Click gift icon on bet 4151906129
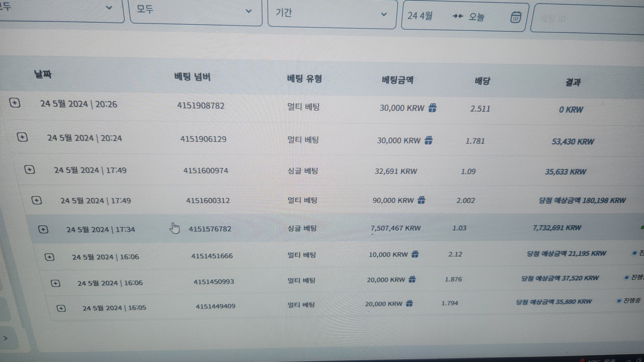 point(428,140)
